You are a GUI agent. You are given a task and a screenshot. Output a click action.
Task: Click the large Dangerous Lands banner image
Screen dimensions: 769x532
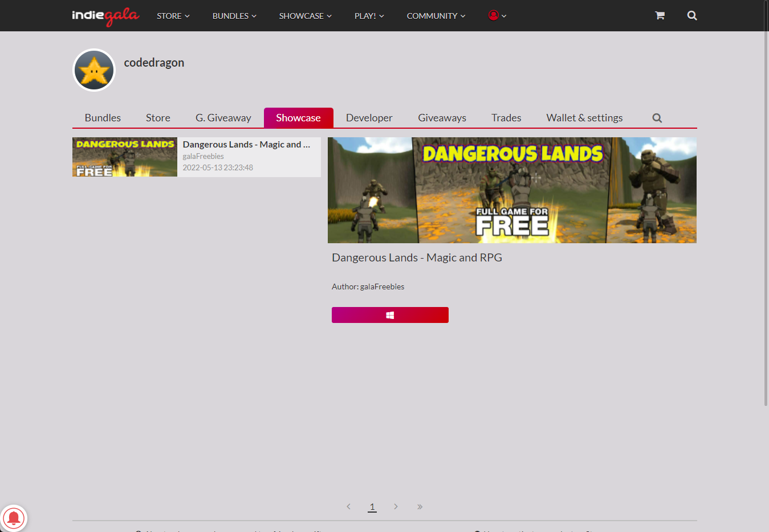pyautogui.click(x=512, y=190)
